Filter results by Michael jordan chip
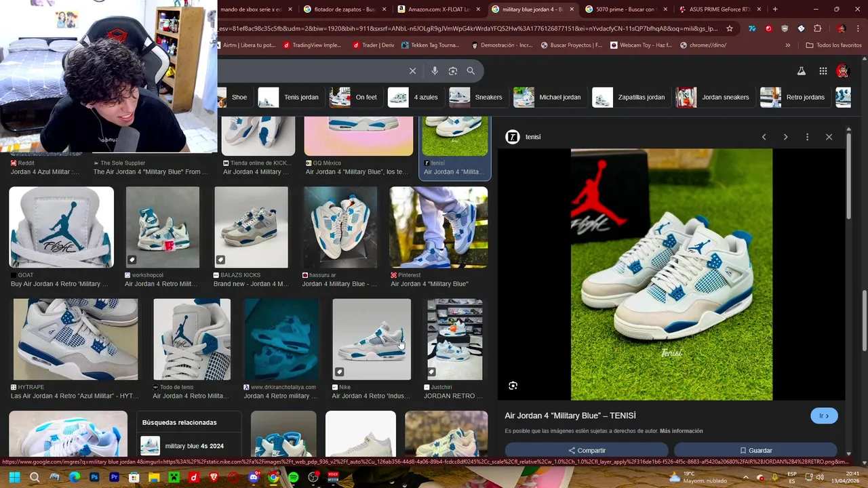868x488 pixels. click(549, 97)
